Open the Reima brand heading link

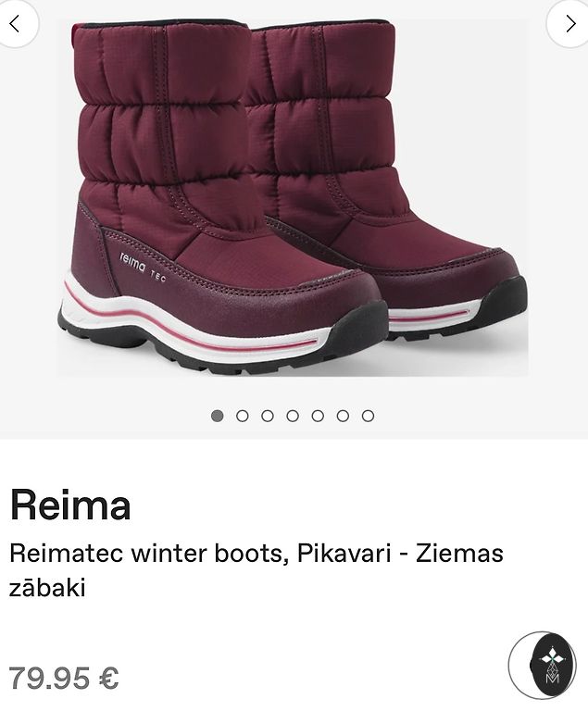70,505
